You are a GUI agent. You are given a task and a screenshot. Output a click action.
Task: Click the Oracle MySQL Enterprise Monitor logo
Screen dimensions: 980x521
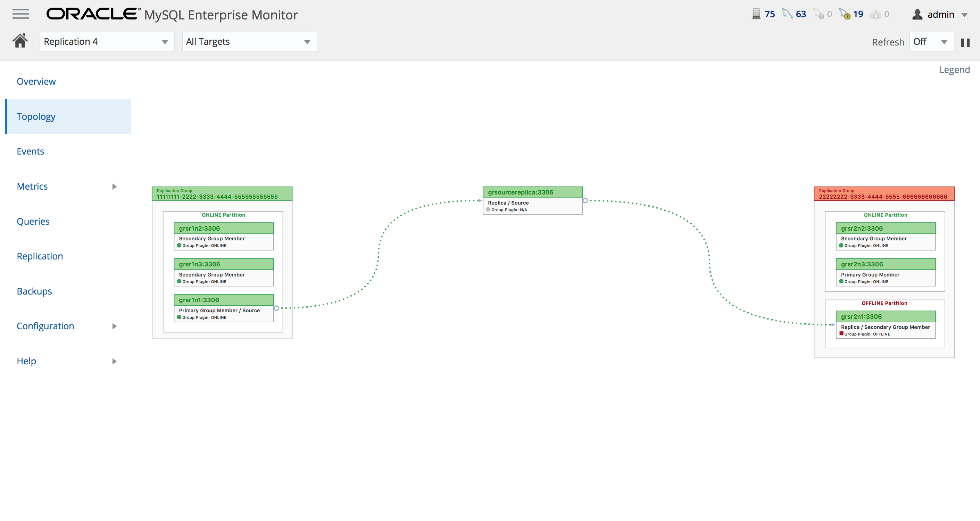pos(172,15)
